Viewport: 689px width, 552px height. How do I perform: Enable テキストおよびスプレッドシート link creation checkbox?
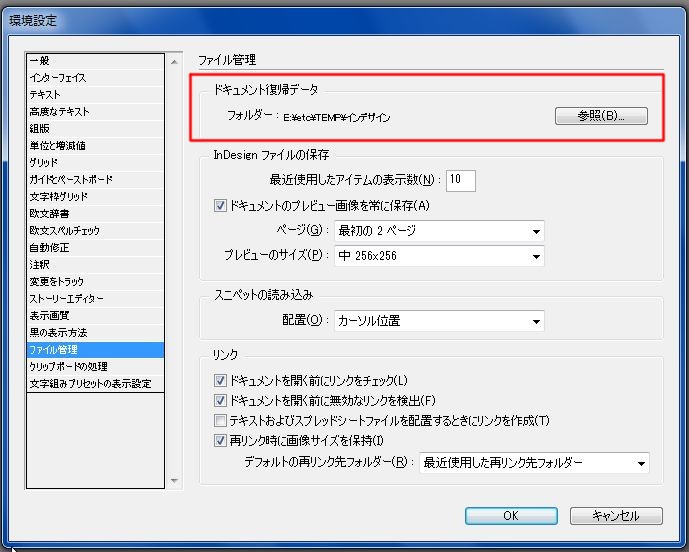220,421
